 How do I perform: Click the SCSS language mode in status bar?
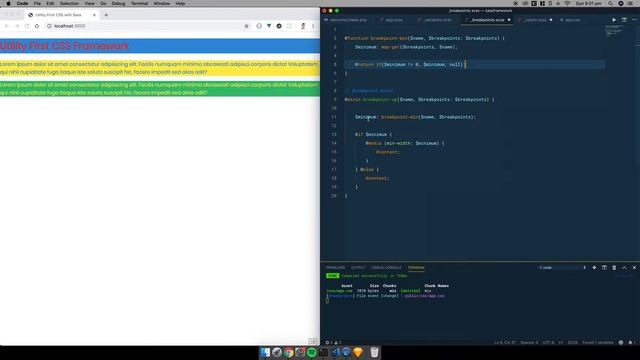[x=572, y=342]
